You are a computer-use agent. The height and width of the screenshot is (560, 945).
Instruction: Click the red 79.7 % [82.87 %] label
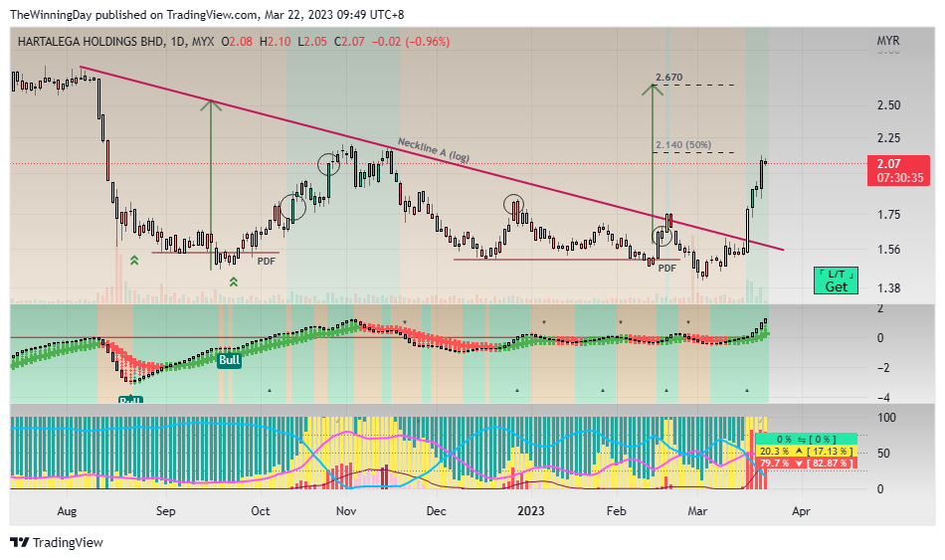pos(806,463)
